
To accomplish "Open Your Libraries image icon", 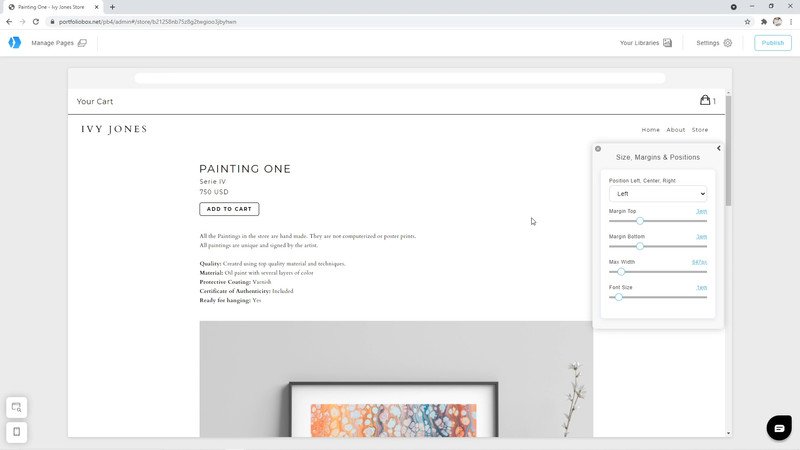I will pos(667,43).
